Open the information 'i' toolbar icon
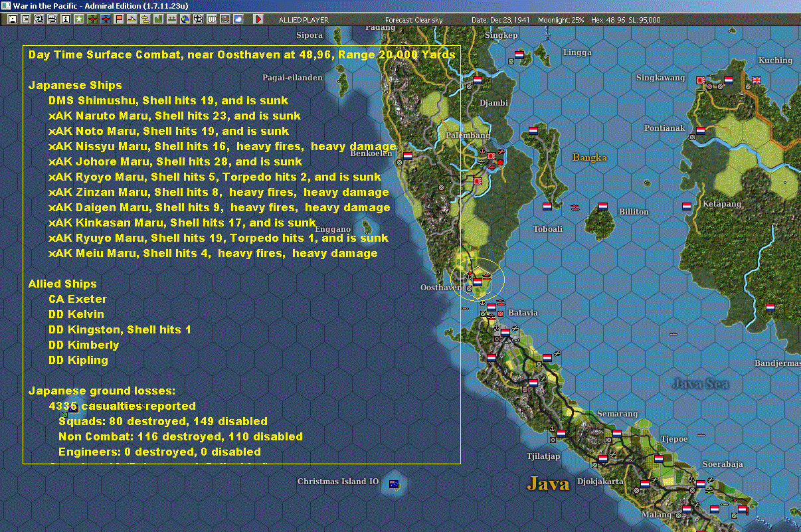 click(x=65, y=20)
